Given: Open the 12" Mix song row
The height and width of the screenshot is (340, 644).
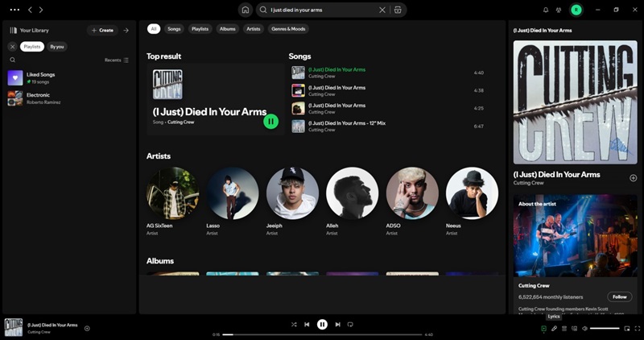Looking at the screenshot, I should pos(388,126).
